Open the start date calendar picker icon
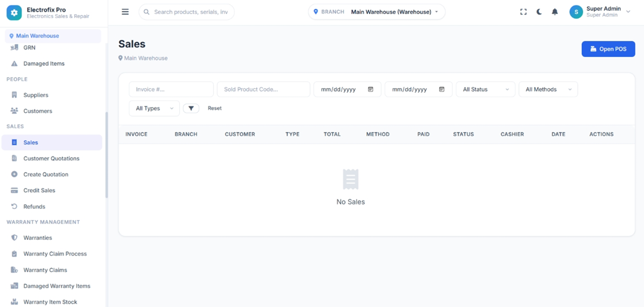This screenshot has width=644, height=307. [370, 89]
